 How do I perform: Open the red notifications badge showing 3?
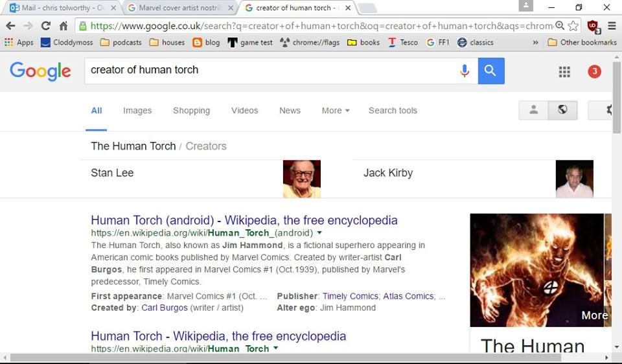594,71
